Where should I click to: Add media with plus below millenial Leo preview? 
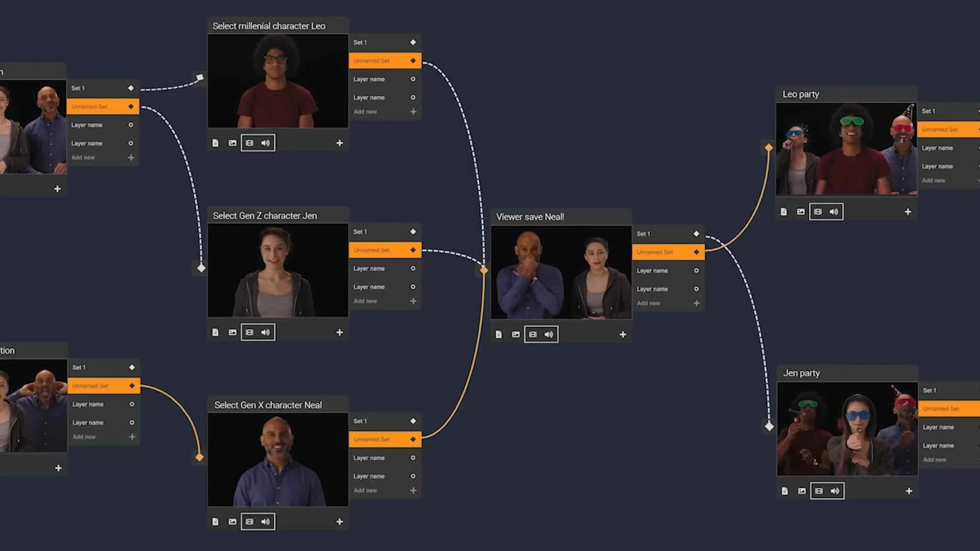coord(339,143)
